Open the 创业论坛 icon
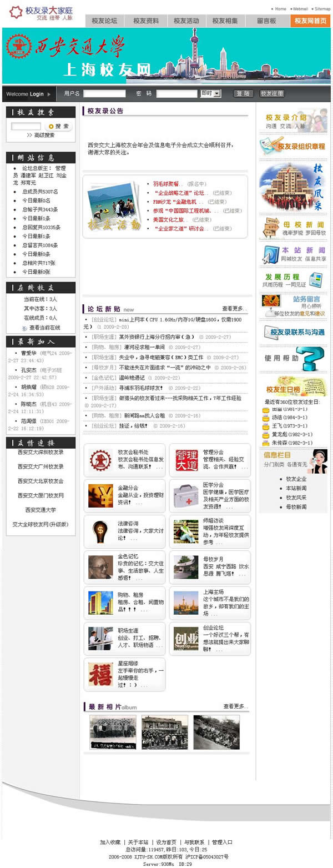 click(x=186, y=639)
